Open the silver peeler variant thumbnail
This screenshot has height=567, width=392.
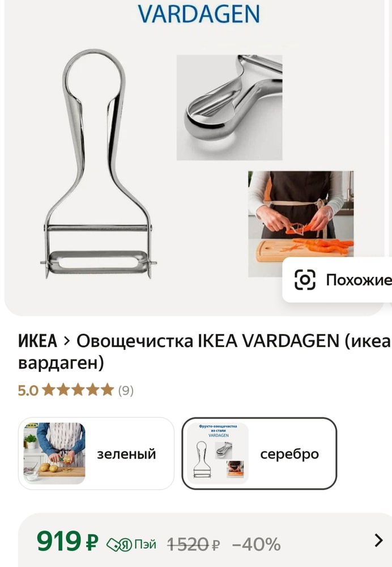(x=218, y=454)
